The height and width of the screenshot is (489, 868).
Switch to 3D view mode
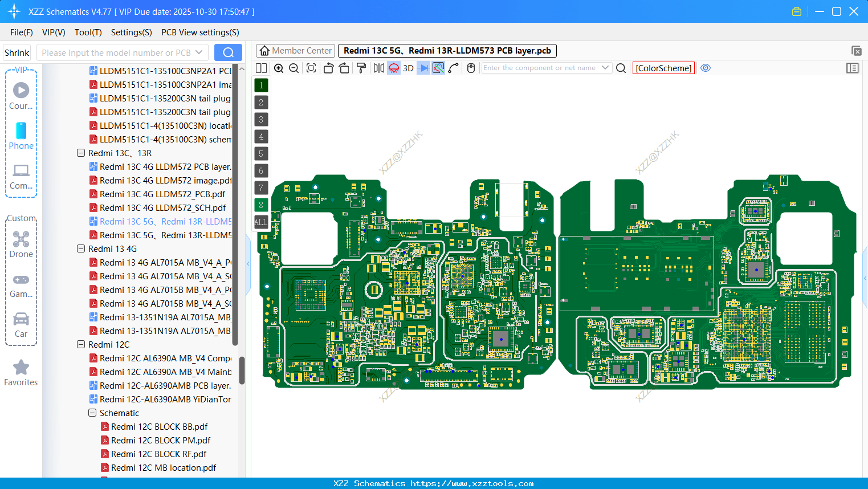(408, 68)
